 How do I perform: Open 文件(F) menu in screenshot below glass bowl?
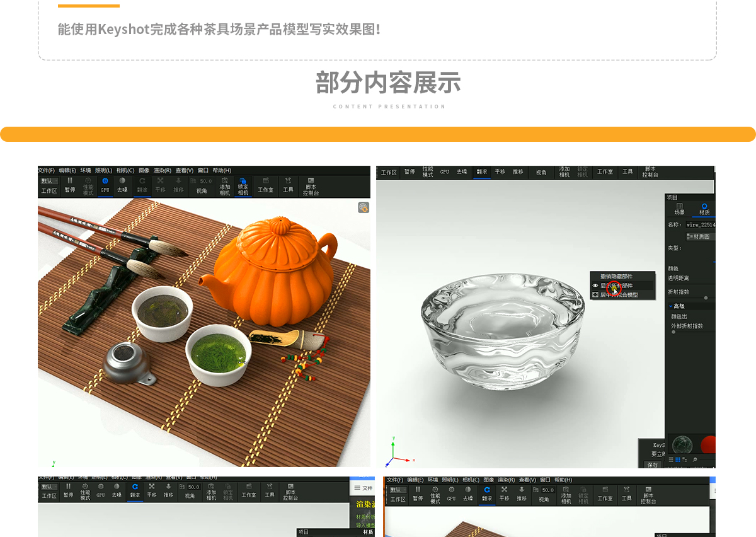pos(394,480)
